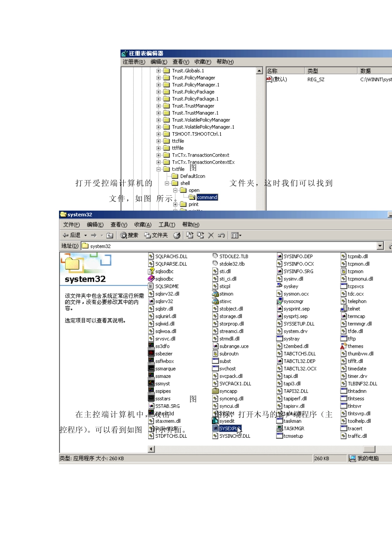The image size is (392, 555).
Task: Click the undo icon in the system32 toolbar
Action: click(221, 235)
